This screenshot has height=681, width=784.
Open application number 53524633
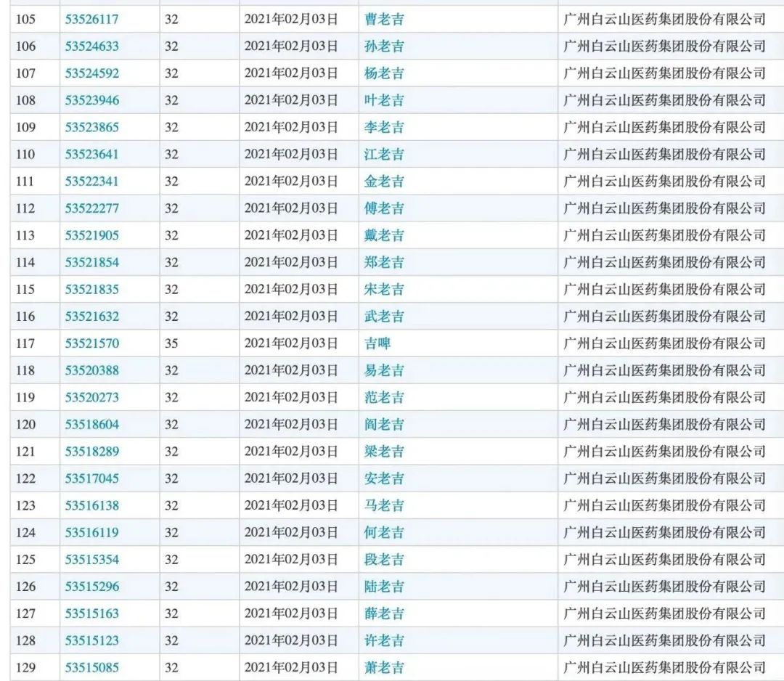[92, 46]
